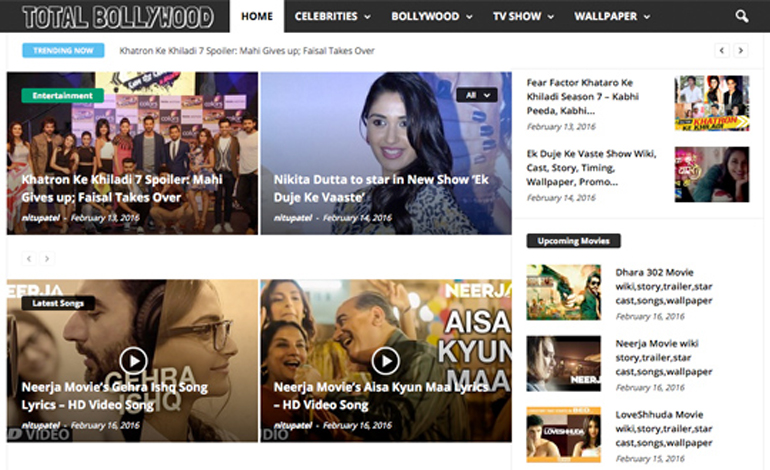Viewport: 770px width, 470px height.
Task: Open Khatron Ke Khiladi 7 Spoiler article
Action: (x=122, y=188)
